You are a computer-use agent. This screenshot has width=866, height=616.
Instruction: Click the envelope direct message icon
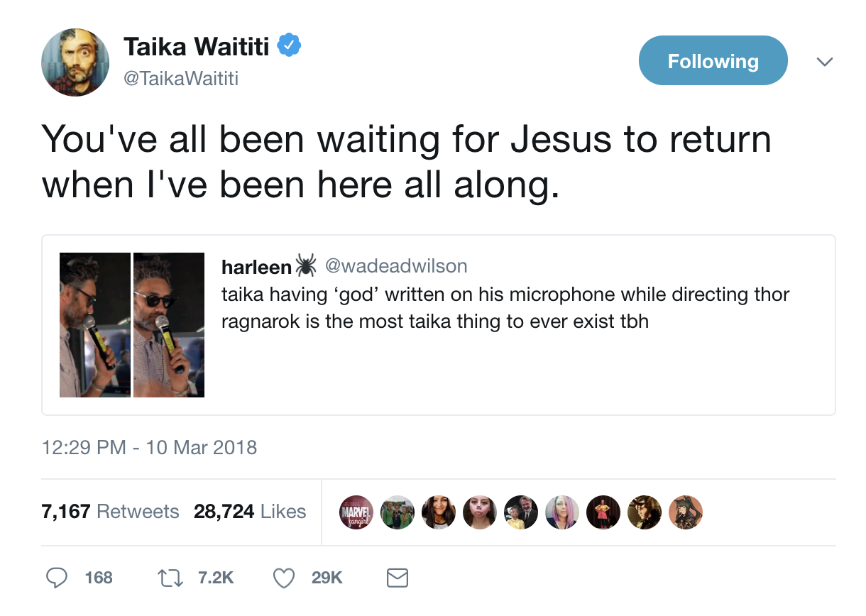398,578
